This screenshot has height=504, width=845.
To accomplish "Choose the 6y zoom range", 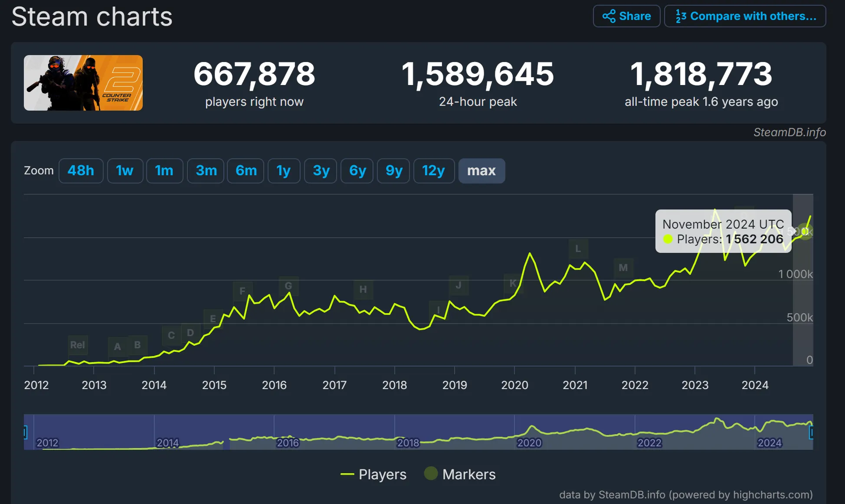I will point(357,170).
